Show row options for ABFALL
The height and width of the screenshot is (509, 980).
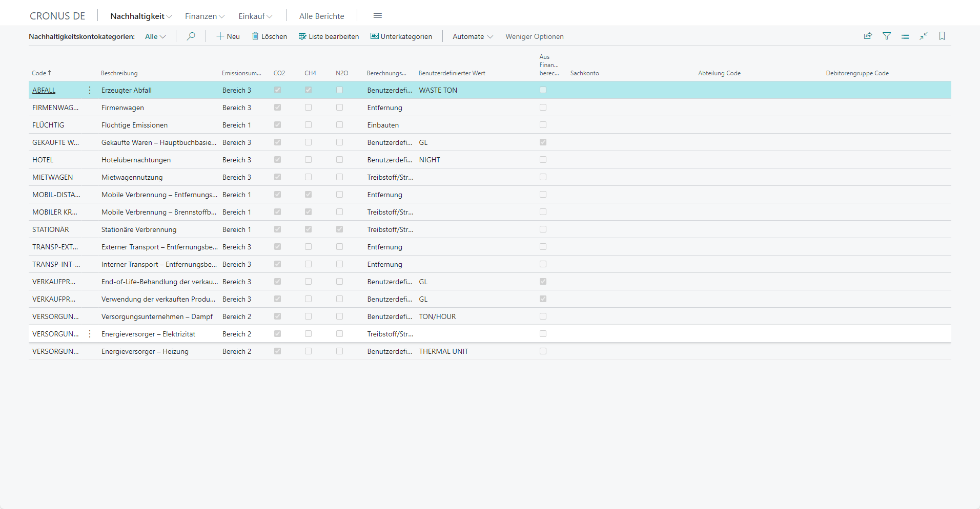click(x=90, y=90)
